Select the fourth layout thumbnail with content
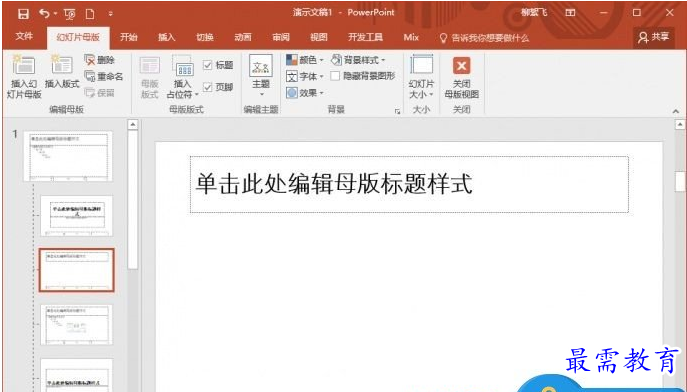Image resolution: width=687 pixels, height=392 pixels. click(x=76, y=325)
